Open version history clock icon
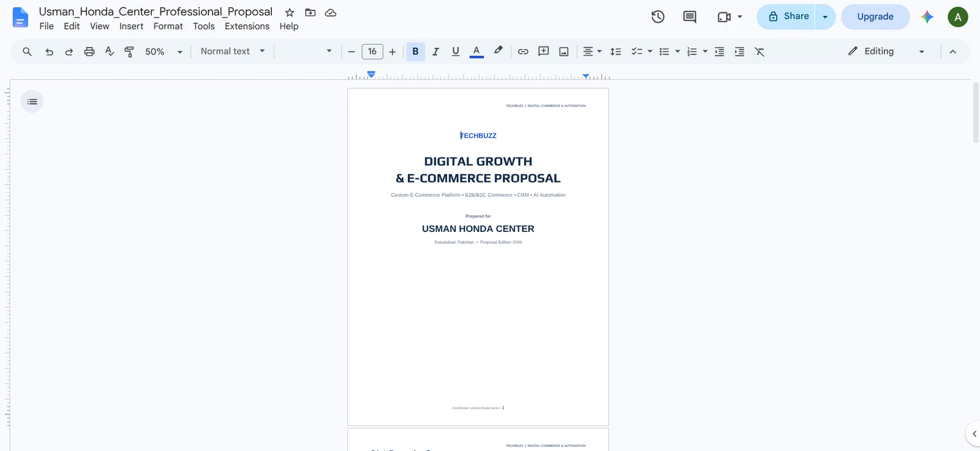Image resolution: width=980 pixels, height=451 pixels. (658, 17)
